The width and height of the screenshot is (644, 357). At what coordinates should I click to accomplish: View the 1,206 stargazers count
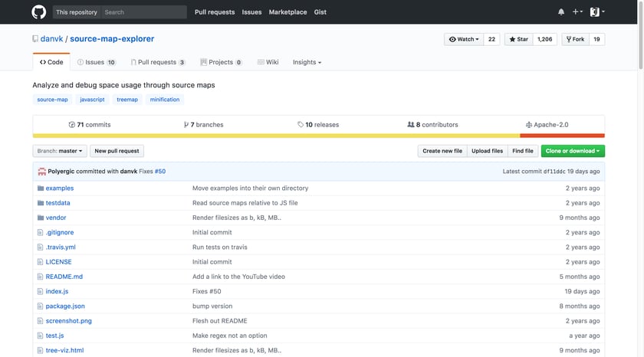[544, 39]
